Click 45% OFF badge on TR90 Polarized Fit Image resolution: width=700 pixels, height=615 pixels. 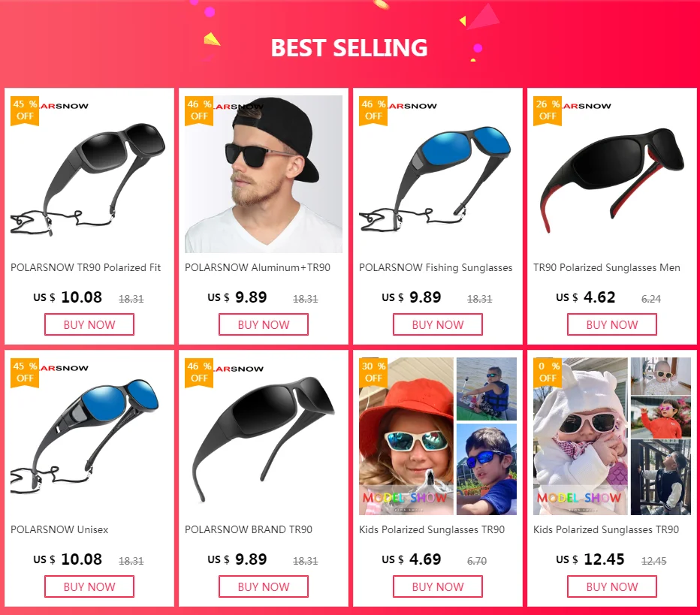(x=26, y=110)
